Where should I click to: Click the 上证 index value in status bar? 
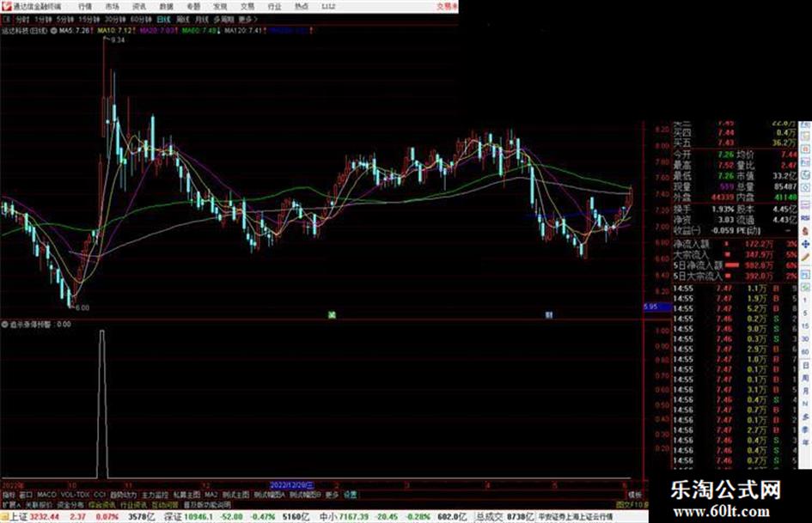click(x=45, y=517)
